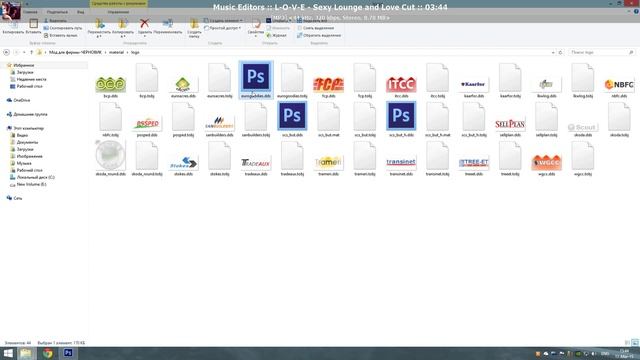Open Домашняя группа in the navigation pane
Viewport: 640px width, 360px height.
[x=27, y=114]
